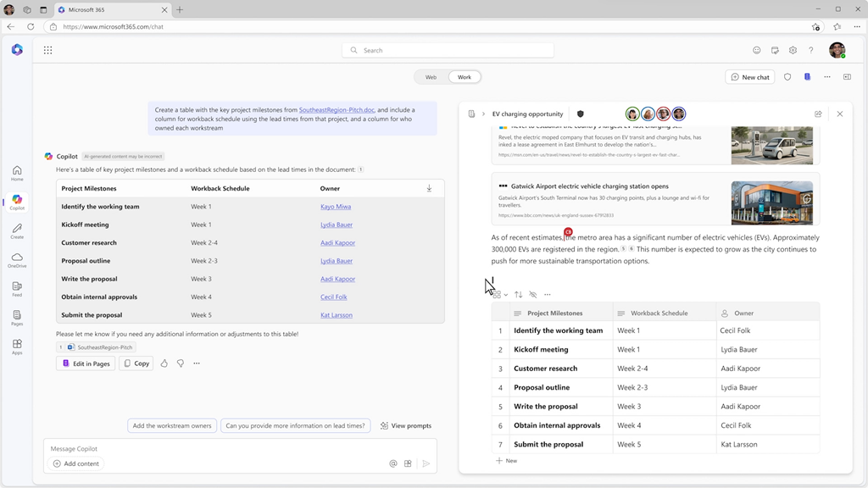Switch the toggle to Web mode
Screen dimensions: 868x488
click(431, 77)
